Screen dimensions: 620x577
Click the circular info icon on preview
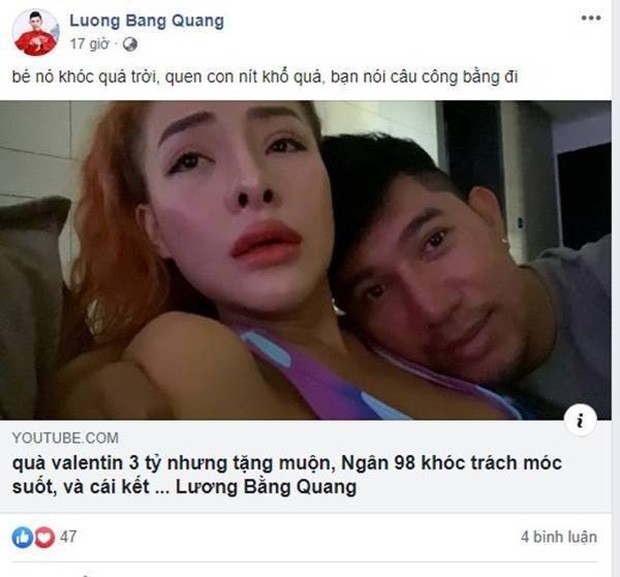(x=580, y=420)
